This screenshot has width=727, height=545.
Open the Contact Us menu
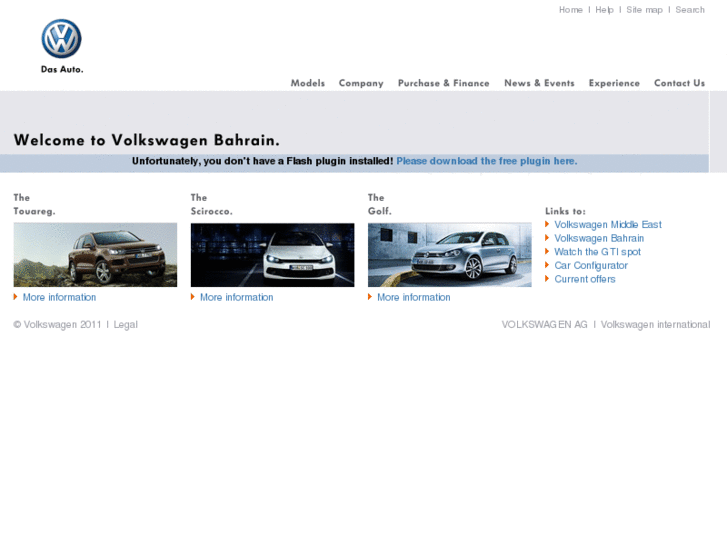pos(679,83)
